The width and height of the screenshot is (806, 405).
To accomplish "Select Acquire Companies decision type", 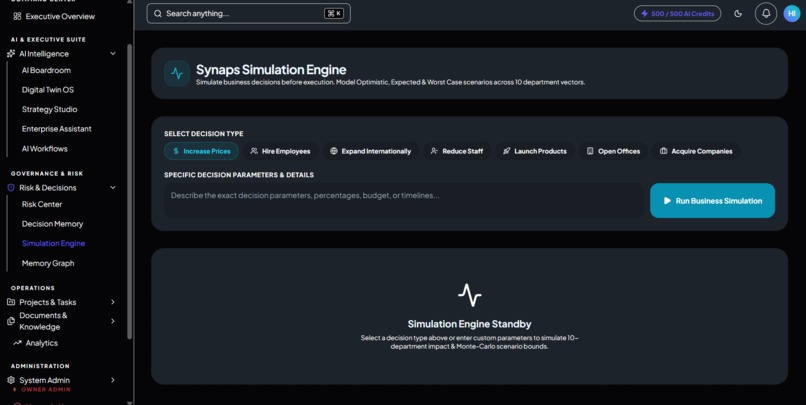I will pos(696,151).
